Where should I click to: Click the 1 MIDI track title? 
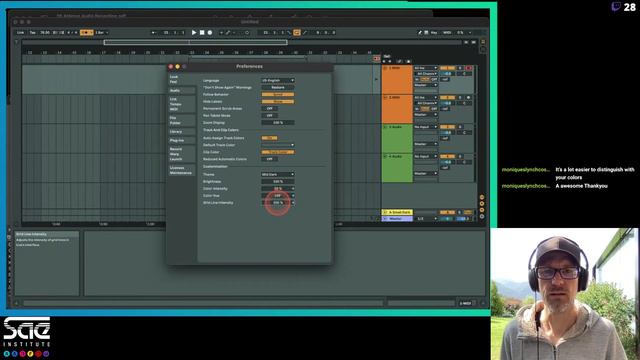394,68
